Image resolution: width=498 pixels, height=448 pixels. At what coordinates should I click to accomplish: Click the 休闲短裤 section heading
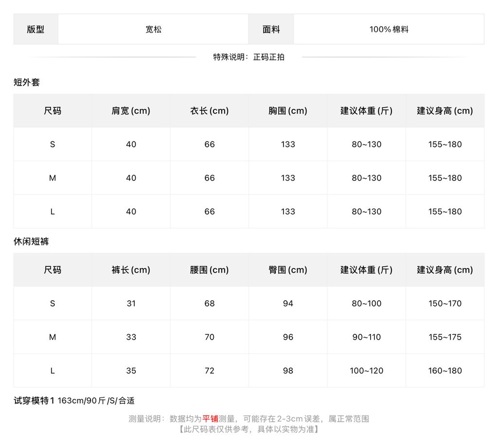pyautogui.click(x=31, y=241)
